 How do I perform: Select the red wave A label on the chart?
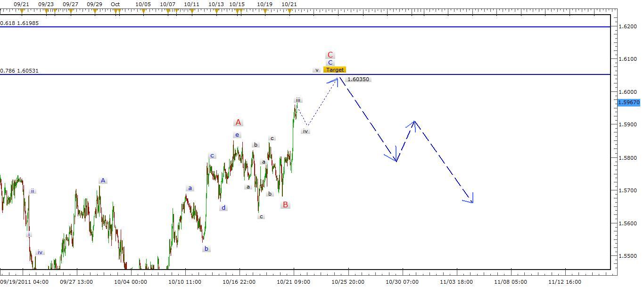click(238, 122)
